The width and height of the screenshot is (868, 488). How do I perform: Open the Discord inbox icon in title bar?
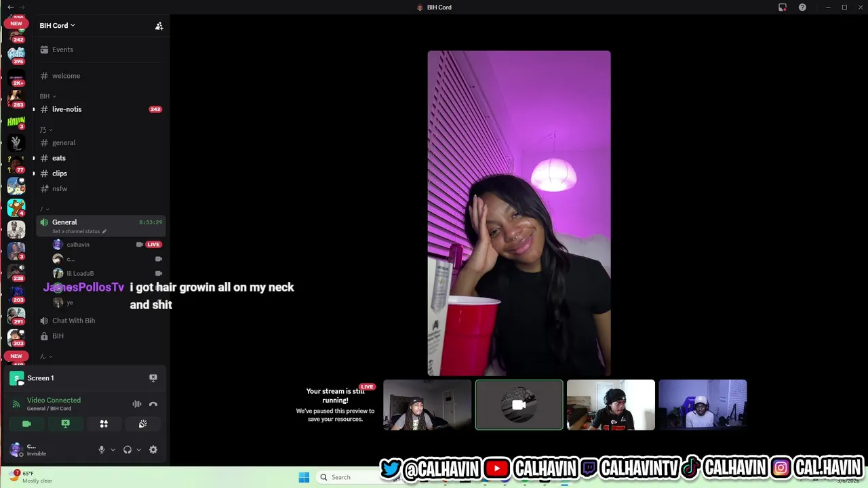(783, 7)
